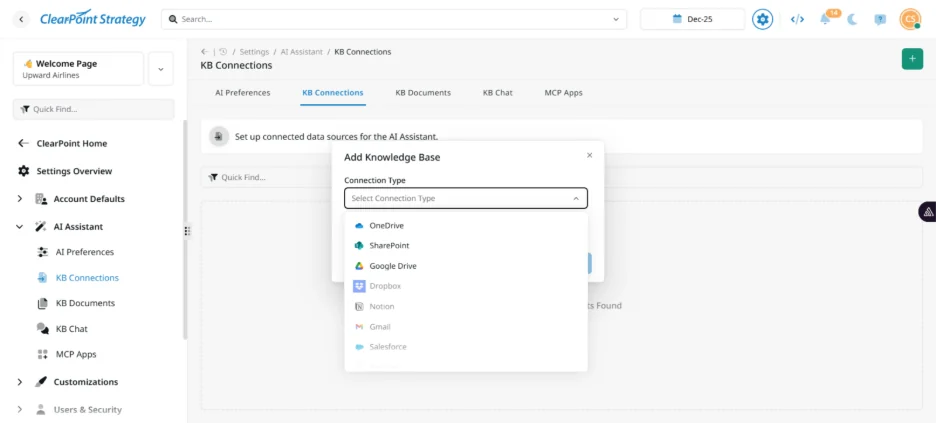Click the green plus add button

(912, 58)
